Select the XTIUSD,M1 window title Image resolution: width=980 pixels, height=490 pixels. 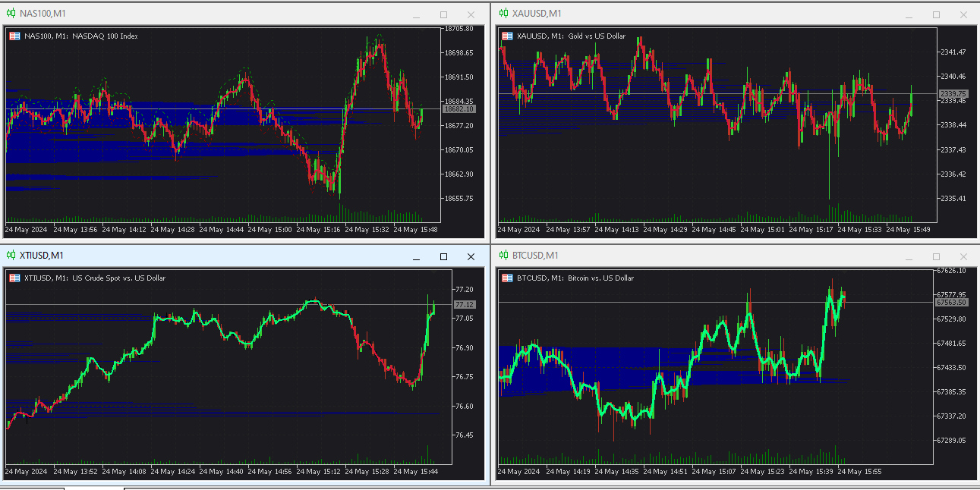(42, 256)
